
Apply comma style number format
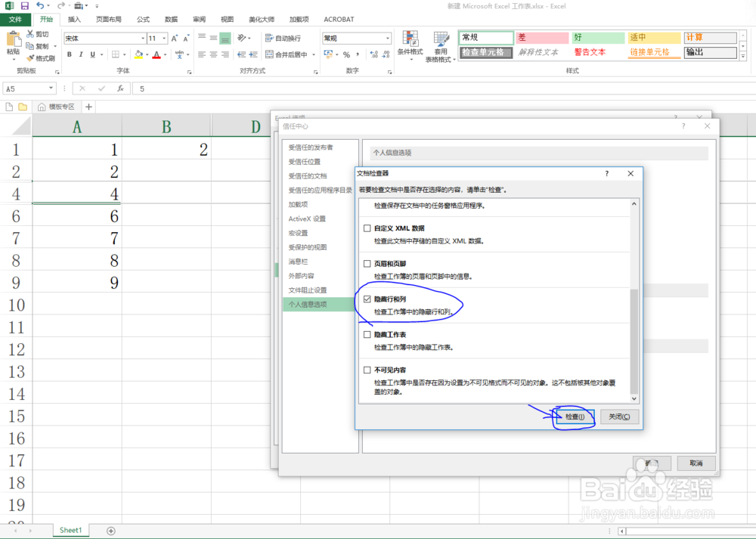point(358,54)
